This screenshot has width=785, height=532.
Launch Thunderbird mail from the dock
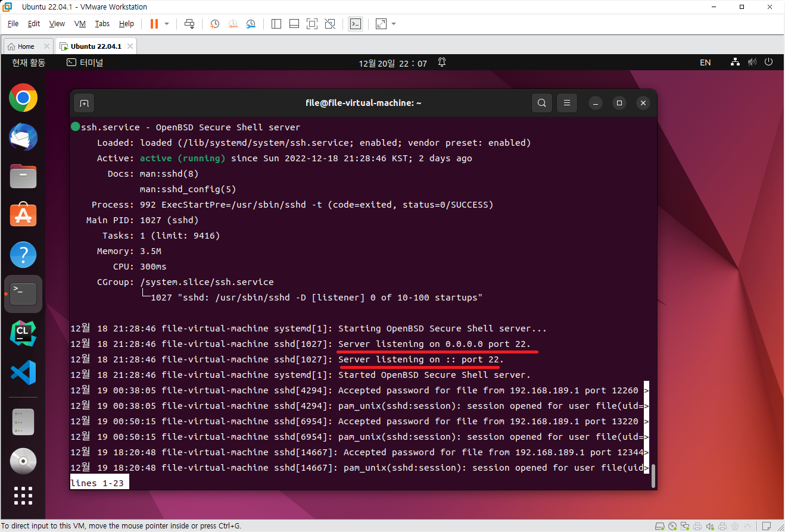(23, 137)
